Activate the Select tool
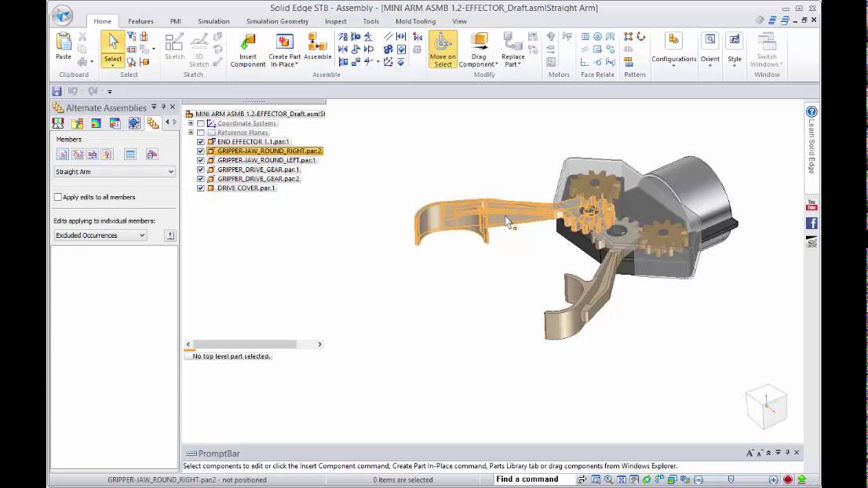The image size is (868, 488). pyautogui.click(x=112, y=49)
